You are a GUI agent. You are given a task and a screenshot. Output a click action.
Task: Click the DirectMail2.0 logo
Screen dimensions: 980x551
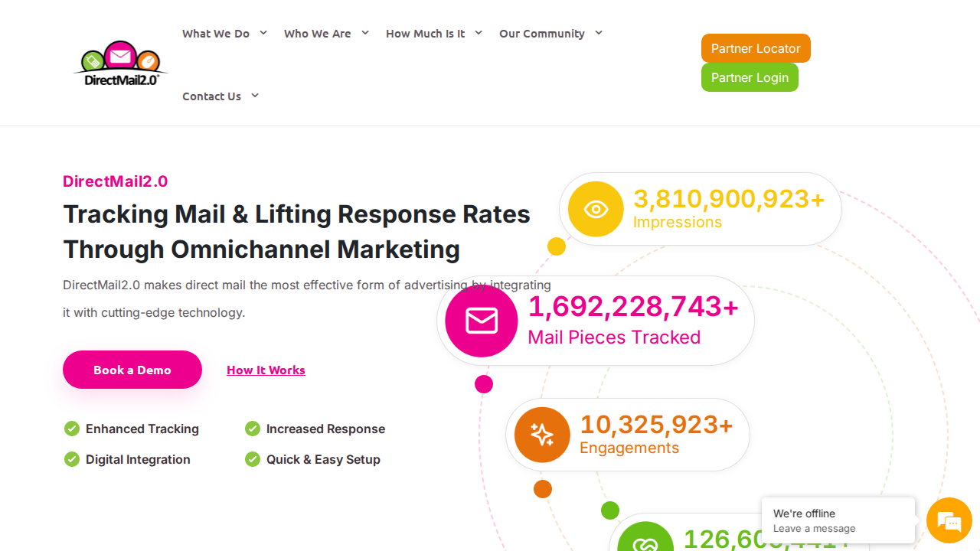(x=121, y=63)
